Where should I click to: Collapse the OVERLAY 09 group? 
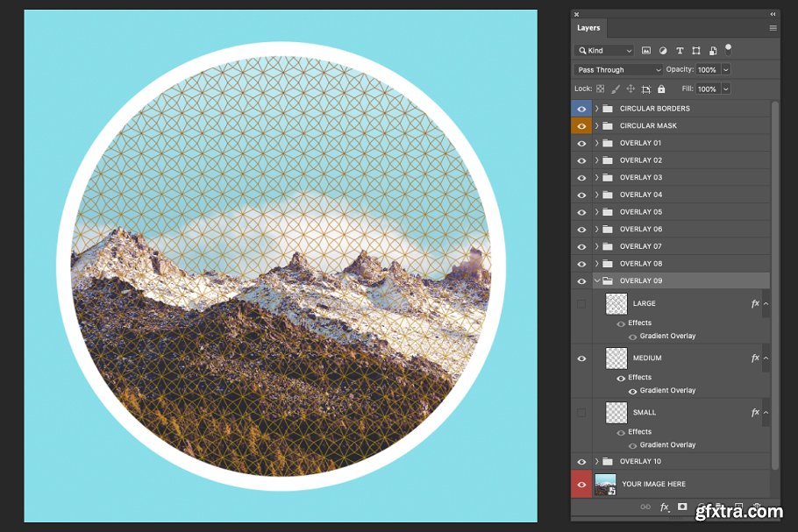597,281
